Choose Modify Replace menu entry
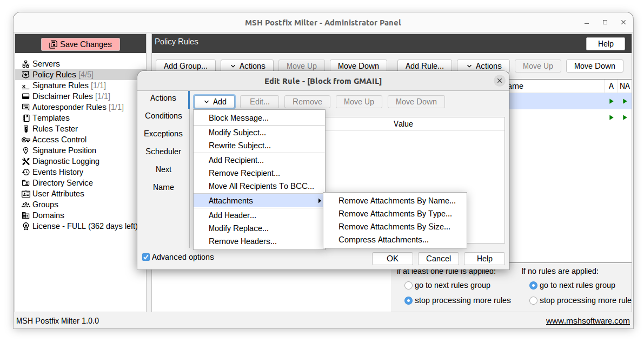 coord(259,228)
